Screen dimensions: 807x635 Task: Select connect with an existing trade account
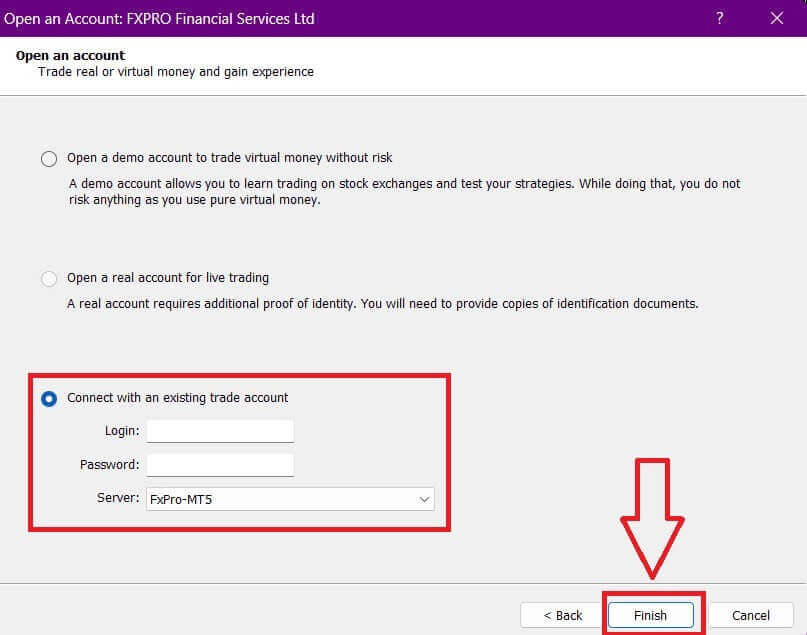point(48,398)
